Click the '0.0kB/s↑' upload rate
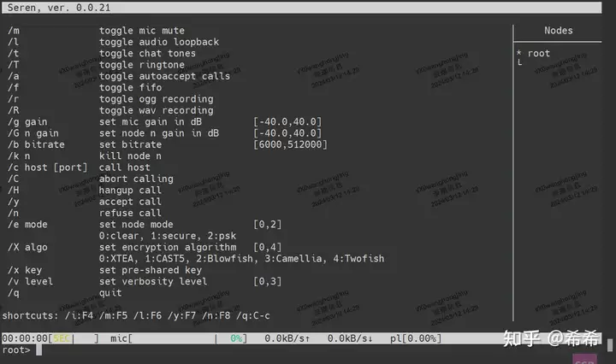 click(287, 338)
